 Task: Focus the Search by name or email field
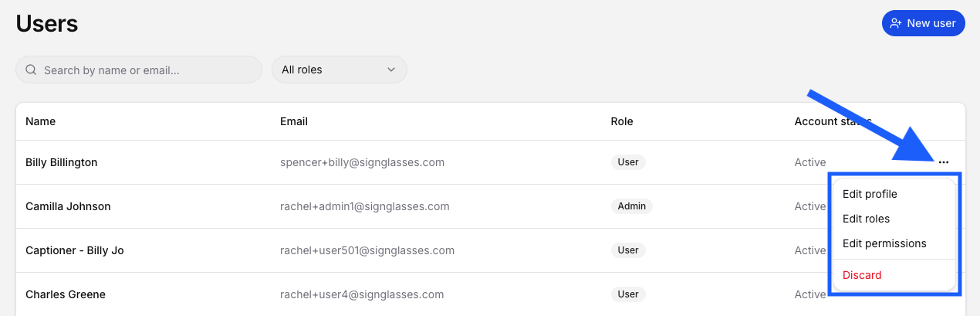139,70
